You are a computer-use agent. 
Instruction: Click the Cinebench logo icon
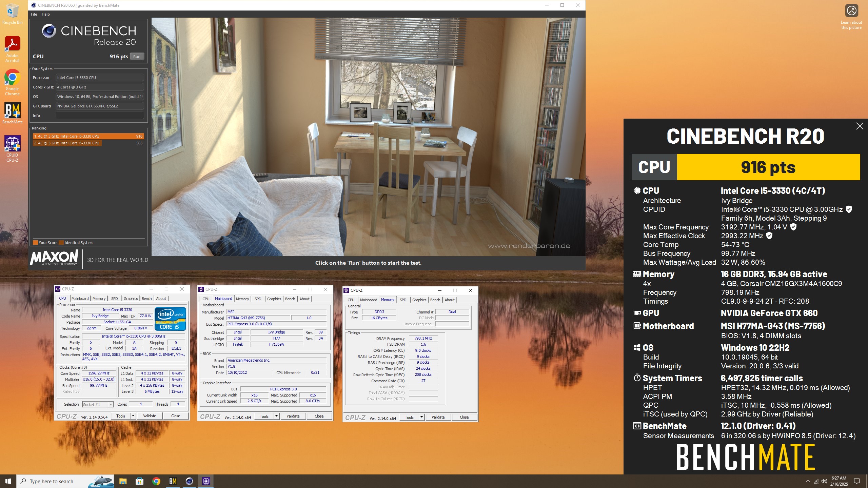pos(49,31)
